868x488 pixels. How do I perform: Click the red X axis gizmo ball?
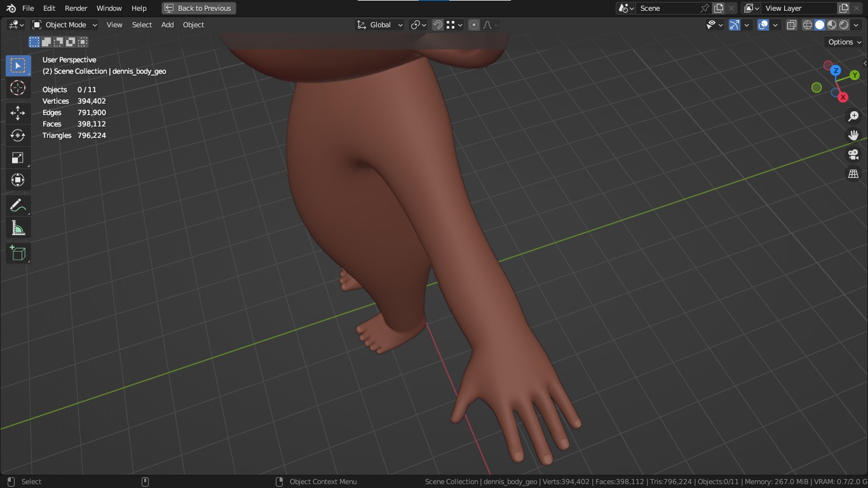[x=843, y=97]
